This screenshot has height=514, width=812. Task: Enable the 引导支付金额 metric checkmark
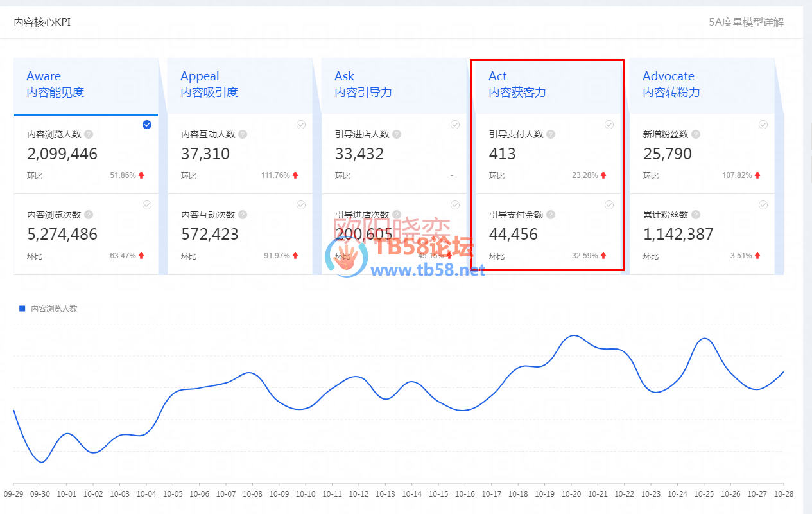point(609,205)
